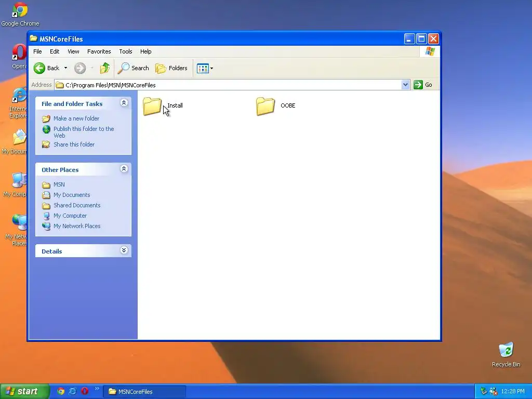Launch Internet Explorer from Quick Launch
This screenshot has width=532, height=399.
73,391
